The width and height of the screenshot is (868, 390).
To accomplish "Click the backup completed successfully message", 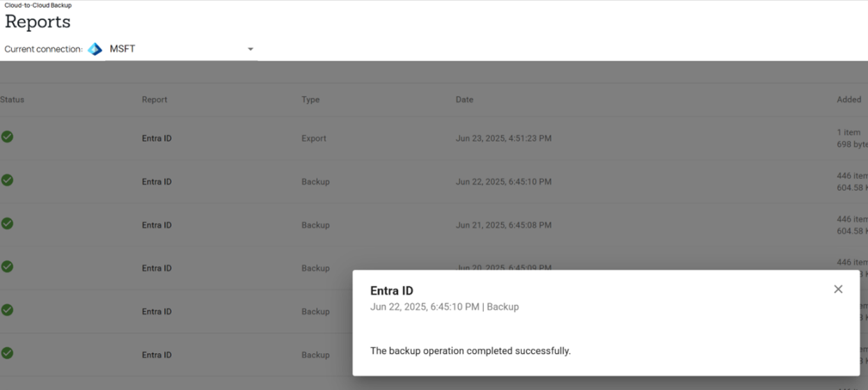I will [x=470, y=351].
